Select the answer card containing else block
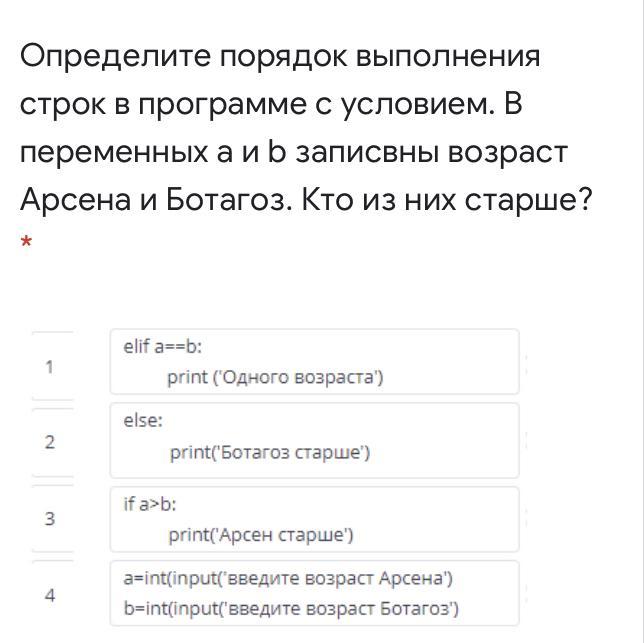This screenshot has height=643, width=644. tap(315, 441)
